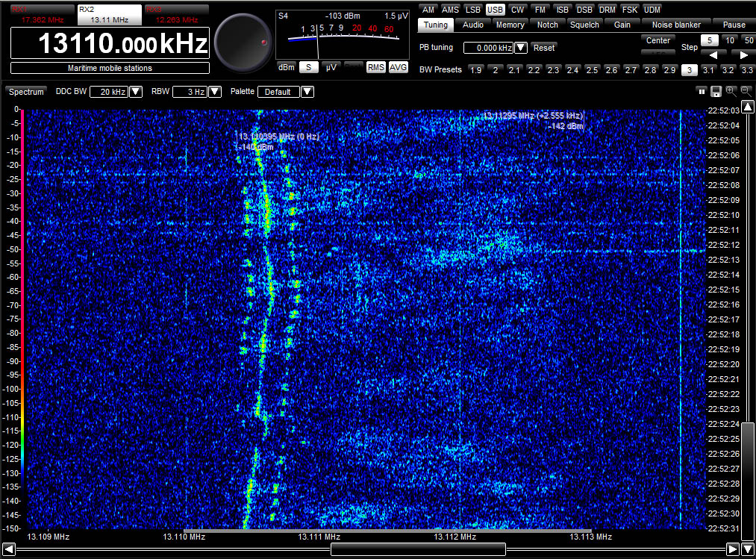Click horizontal scroll right arrow

(x=732, y=549)
